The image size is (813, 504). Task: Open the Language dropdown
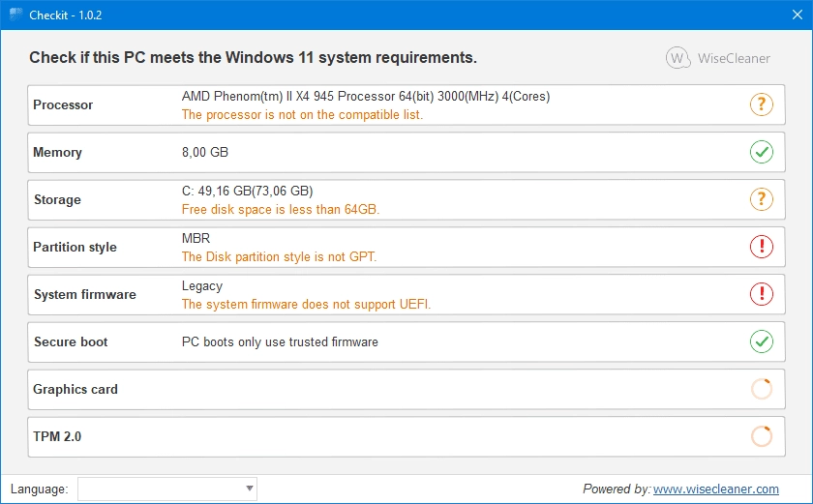tap(167, 489)
